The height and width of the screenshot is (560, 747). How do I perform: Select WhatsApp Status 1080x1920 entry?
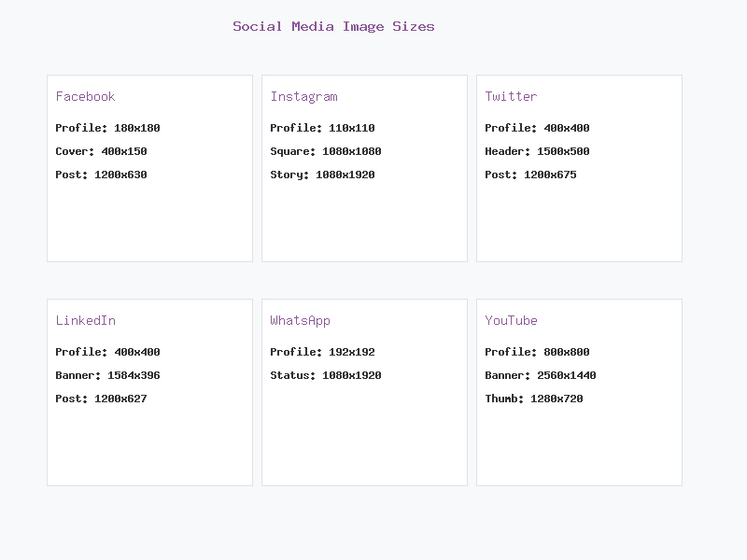click(325, 375)
